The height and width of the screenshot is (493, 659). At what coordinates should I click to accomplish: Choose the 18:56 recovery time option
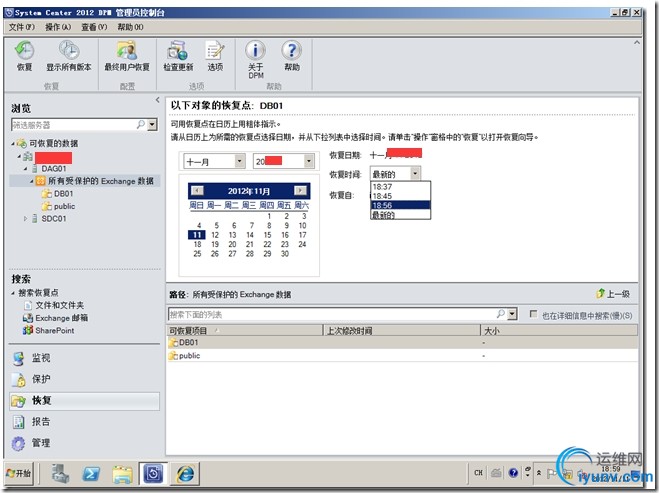pyautogui.click(x=401, y=205)
